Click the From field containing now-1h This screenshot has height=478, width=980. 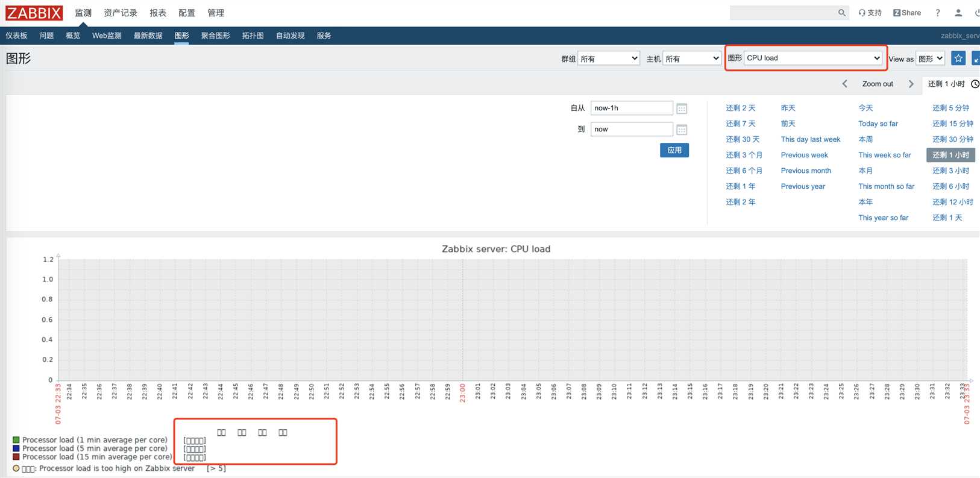click(x=632, y=108)
